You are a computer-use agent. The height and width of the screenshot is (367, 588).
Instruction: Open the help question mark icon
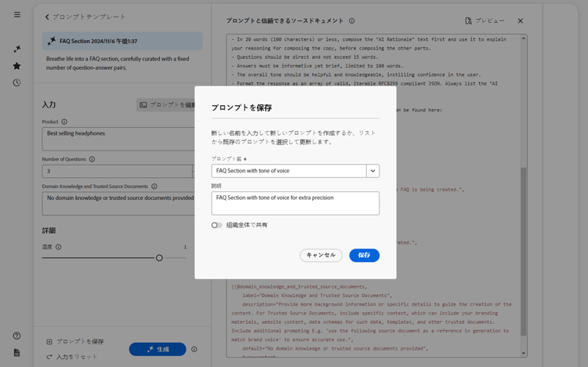[x=17, y=336]
